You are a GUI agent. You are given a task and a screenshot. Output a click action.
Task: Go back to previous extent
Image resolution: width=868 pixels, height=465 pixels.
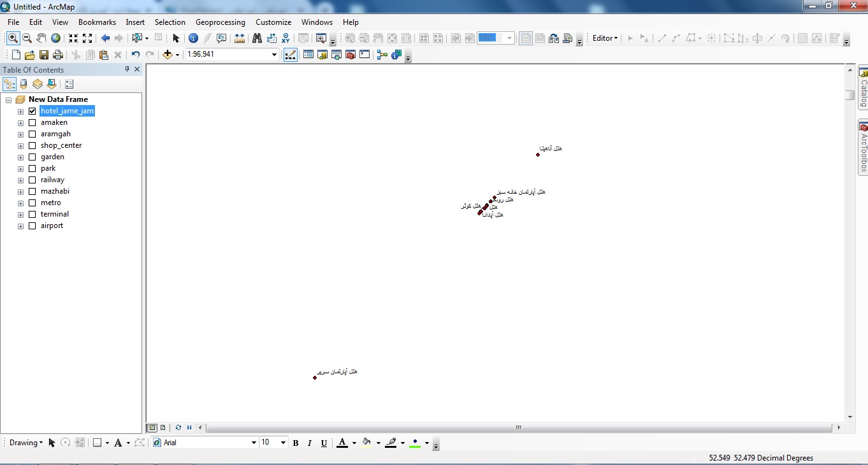[105, 38]
